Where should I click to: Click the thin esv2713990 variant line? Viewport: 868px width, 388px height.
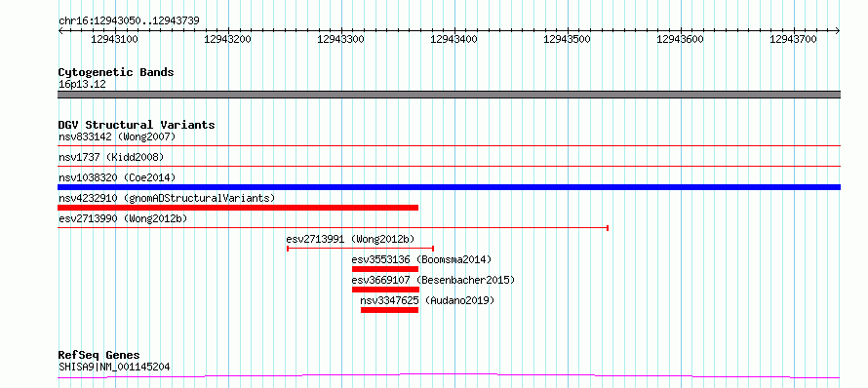(x=334, y=227)
